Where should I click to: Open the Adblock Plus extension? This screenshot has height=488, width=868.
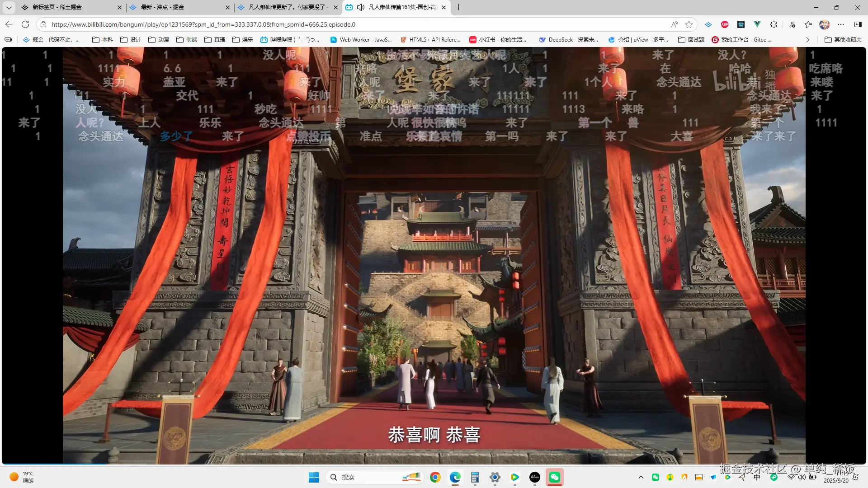pos(724,24)
